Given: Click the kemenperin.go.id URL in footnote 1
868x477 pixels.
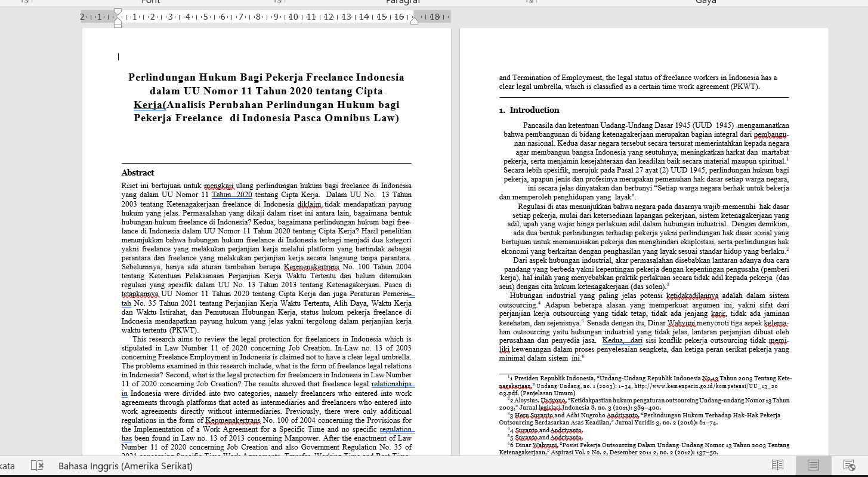Looking at the screenshot, I should [x=691, y=386].
